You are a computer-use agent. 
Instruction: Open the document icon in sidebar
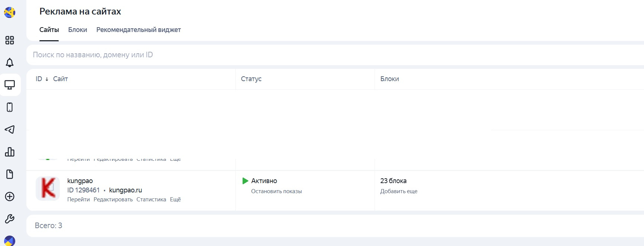point(10,174)
